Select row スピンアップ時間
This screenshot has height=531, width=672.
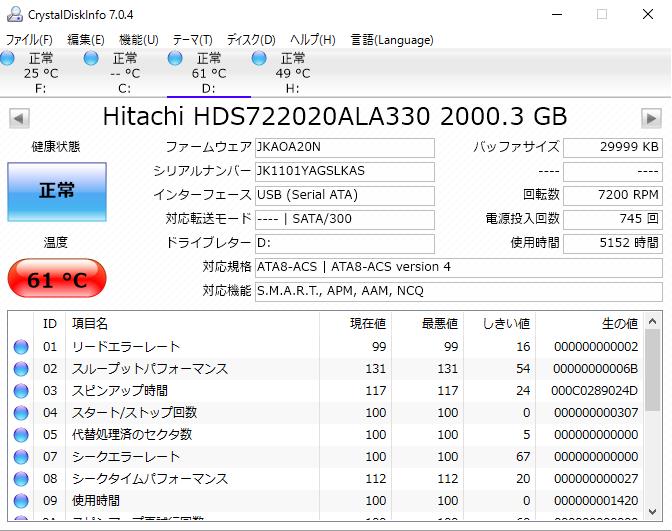326,391
